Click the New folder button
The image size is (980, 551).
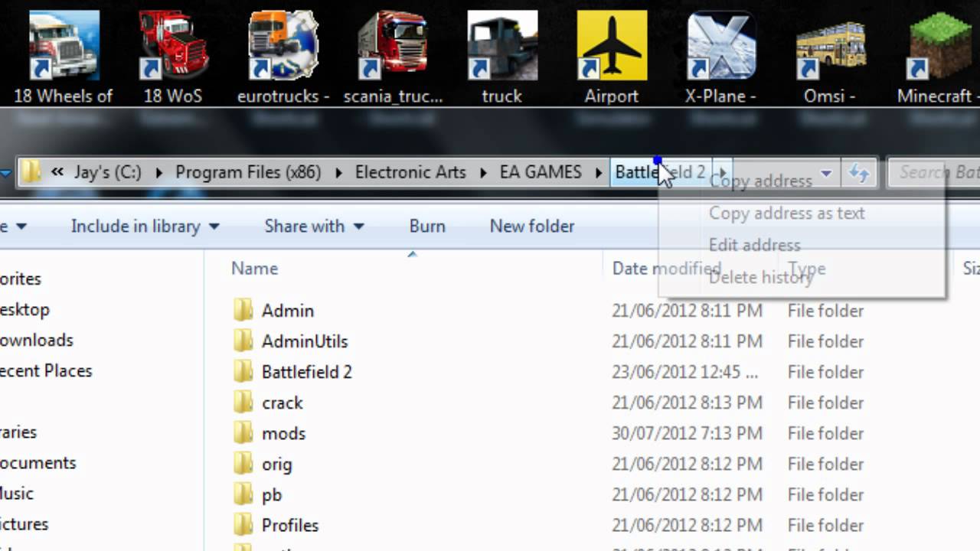tap(532, 226)
